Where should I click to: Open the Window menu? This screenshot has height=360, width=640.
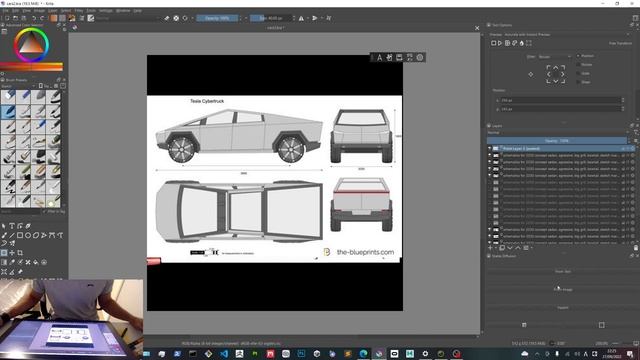pyautogui.click(x=123, y=11)
